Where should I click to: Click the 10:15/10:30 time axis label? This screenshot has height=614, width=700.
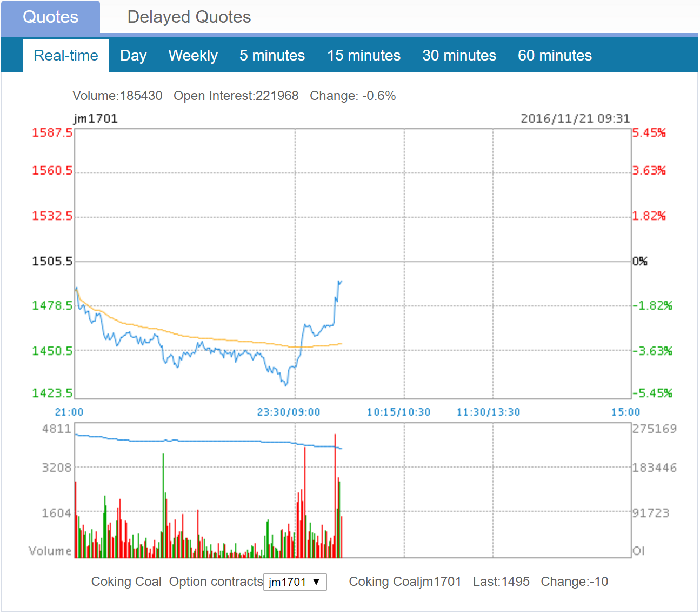(x=398, y=412)
